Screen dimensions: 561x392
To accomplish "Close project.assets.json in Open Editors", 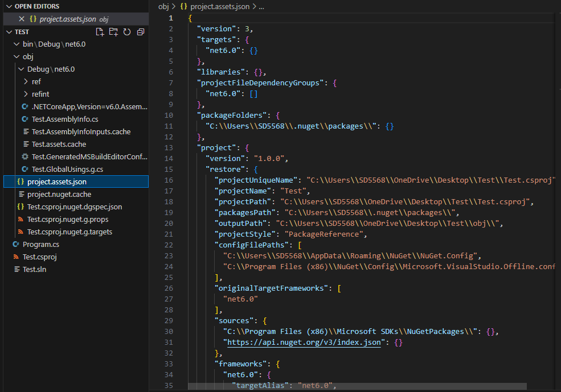I will click(22, 19).
